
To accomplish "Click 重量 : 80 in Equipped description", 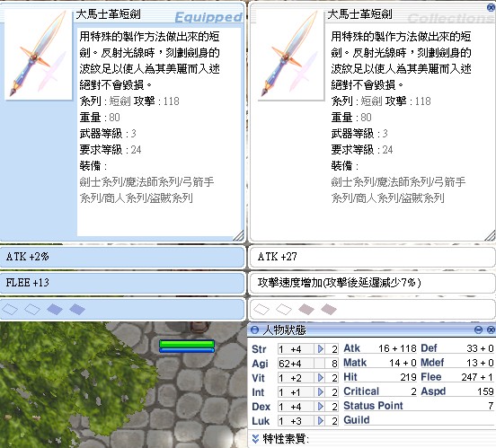I will click(x=100, y=118).
